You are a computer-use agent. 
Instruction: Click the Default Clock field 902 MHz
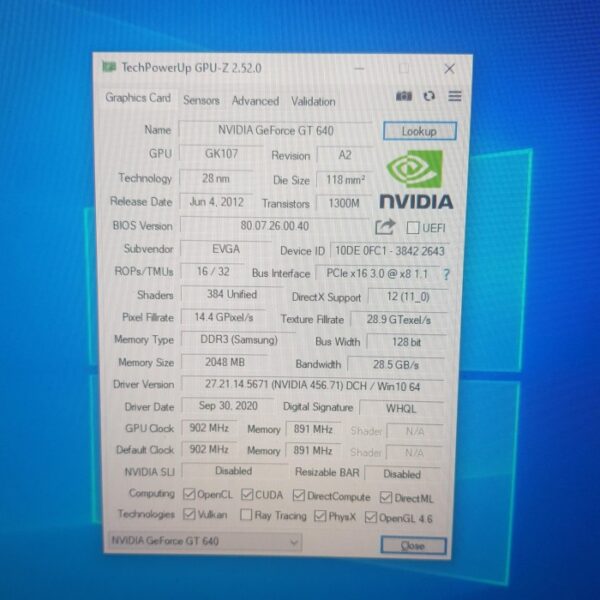pyautogui.click(x=209, y=449)
